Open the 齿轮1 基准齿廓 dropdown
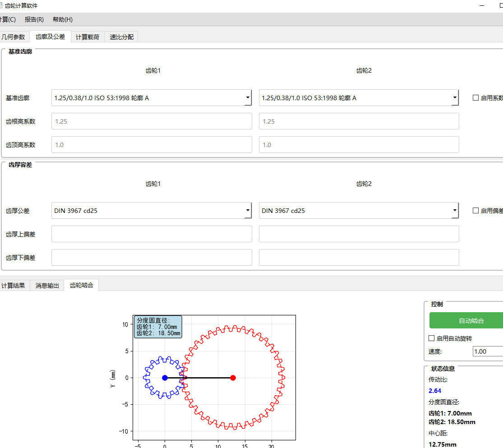 pyautogui.click(x=151, y=98)
